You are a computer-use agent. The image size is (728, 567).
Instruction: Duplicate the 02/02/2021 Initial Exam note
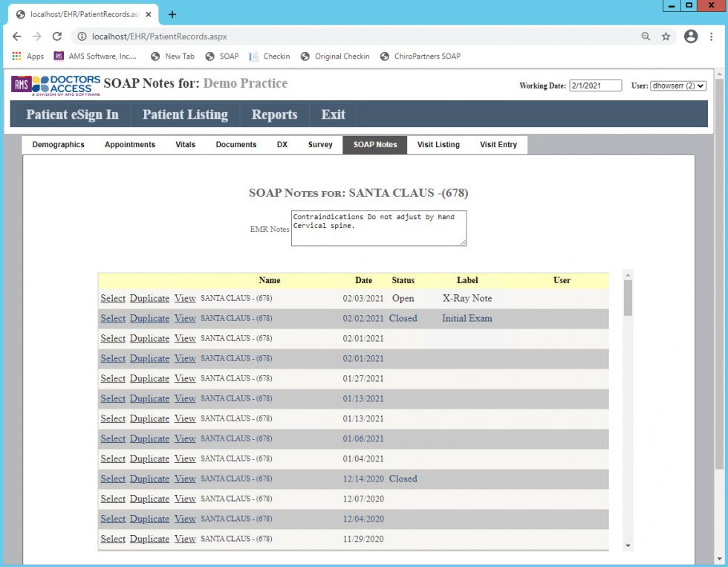[x=149, y=319]
